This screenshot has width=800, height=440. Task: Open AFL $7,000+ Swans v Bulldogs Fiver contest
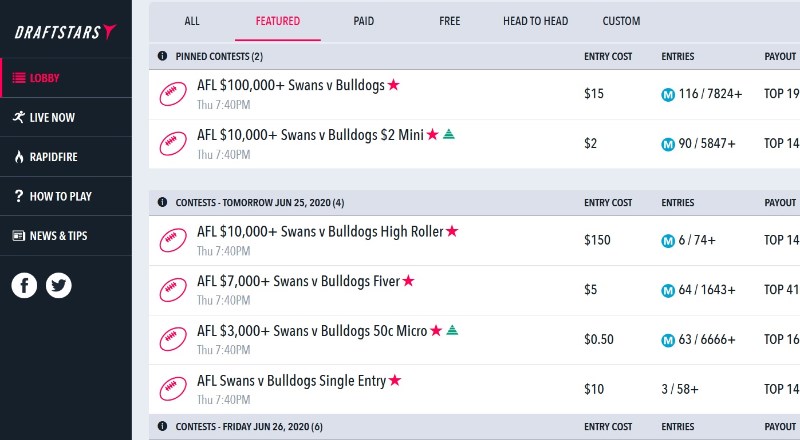pos(298,281)
